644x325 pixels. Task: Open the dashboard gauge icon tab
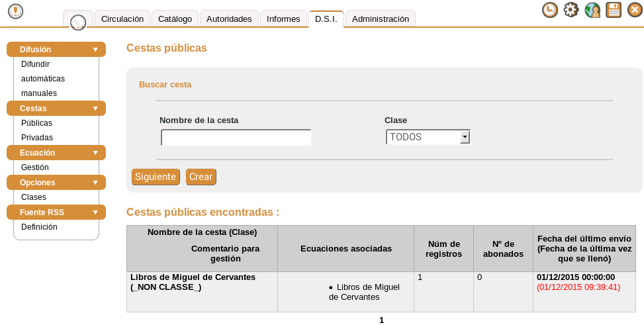click(78, 21)
